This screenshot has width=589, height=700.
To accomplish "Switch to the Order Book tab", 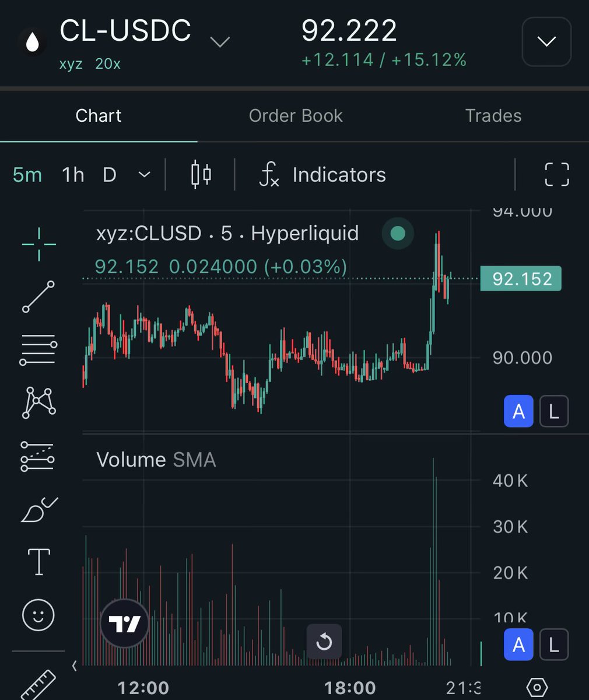I will (296, 116).
